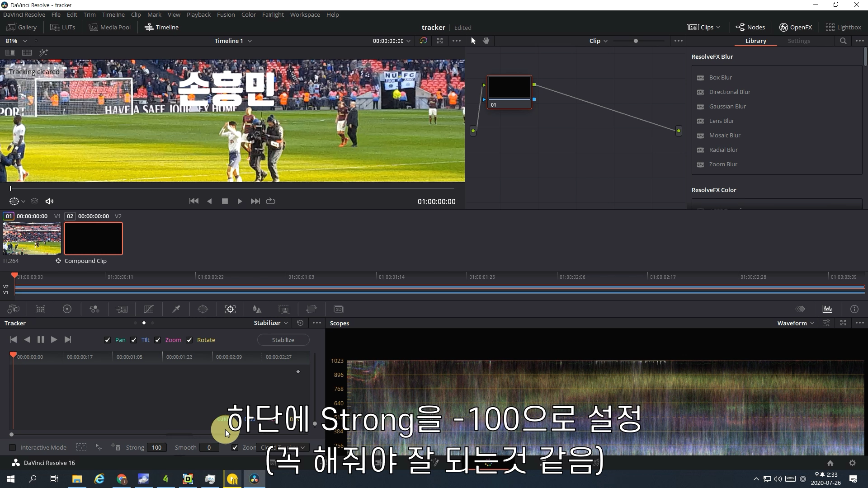The height and width of the screenshot is (488, 868).
Task: Click the loop playback icon
Action: click(x=270, y=201)
